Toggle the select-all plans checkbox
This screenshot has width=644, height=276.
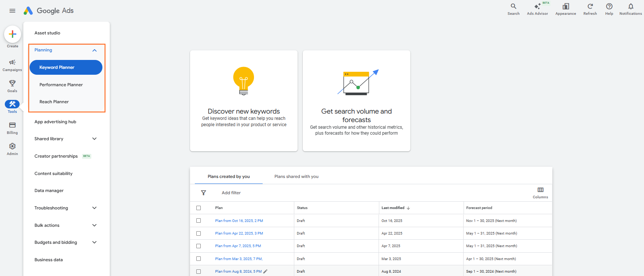point(199,208)
